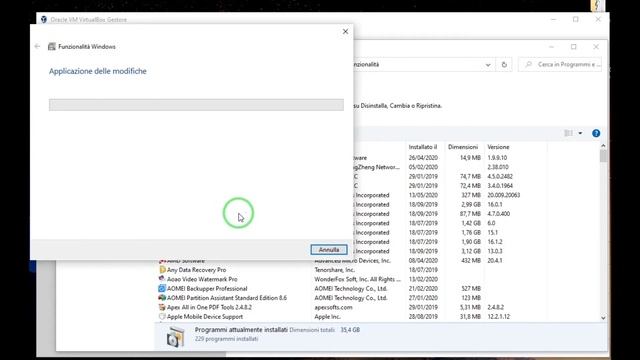Select Apple Mobile Device Support entry

tap(205, 317)
